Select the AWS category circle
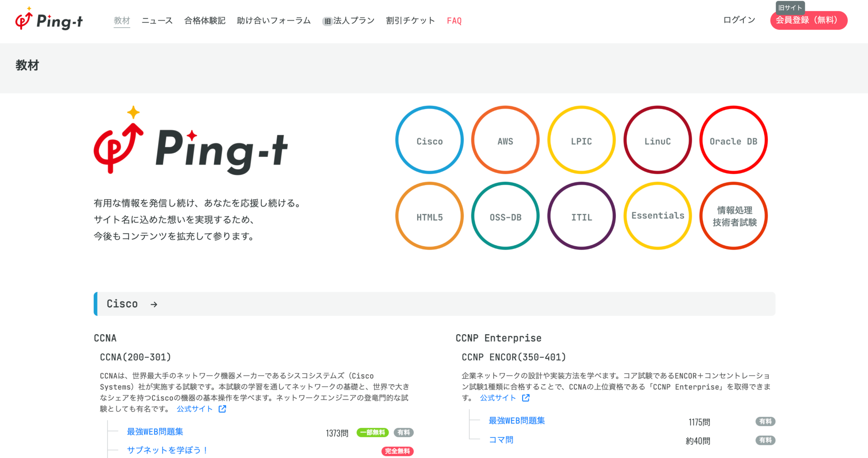The height and width of the screenshot is (458, 868). [505, 140]
